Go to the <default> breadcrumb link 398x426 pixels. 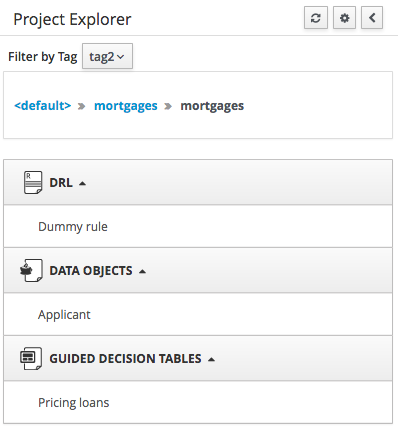(x=43, y=106)
